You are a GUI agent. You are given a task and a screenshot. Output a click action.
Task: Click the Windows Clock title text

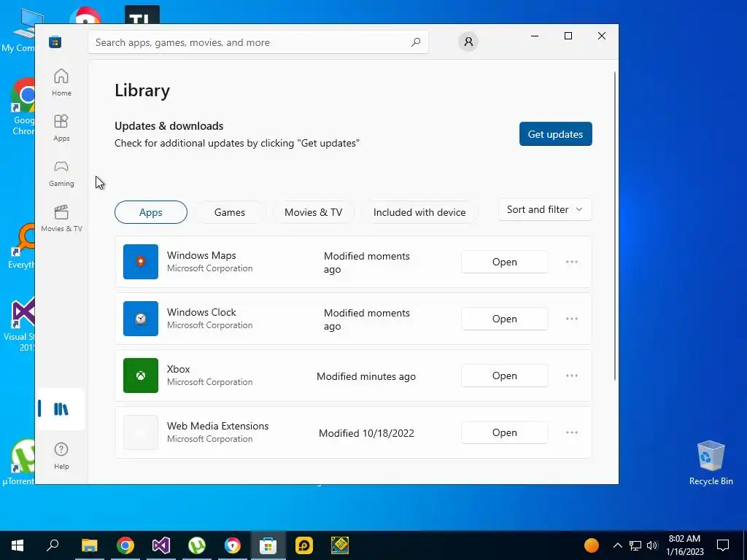point(201,312)
